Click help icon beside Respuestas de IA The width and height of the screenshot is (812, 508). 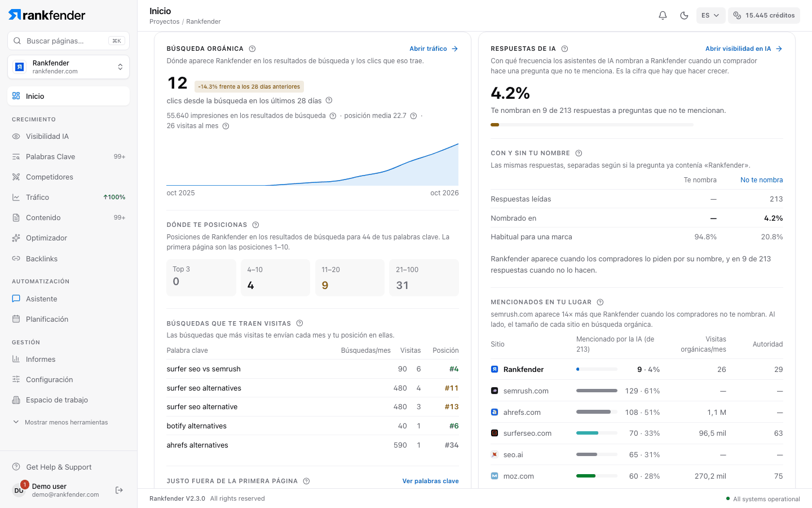[x=564, y=49]
